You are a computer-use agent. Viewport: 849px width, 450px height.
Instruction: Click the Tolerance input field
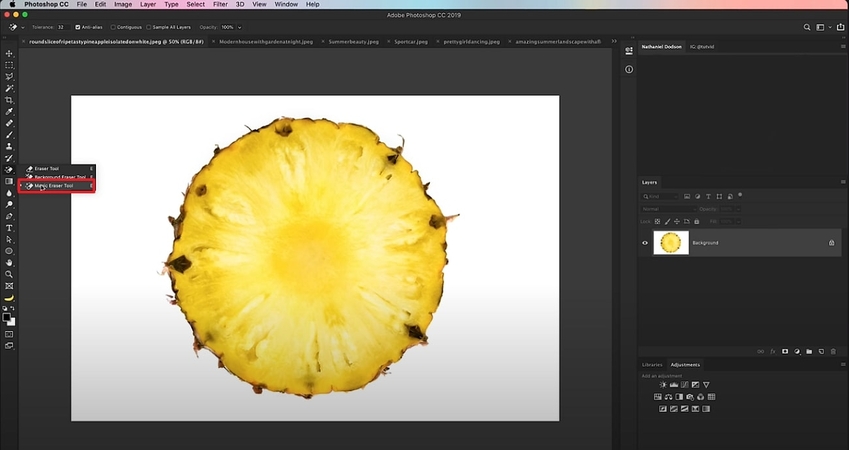pos(61,27)
